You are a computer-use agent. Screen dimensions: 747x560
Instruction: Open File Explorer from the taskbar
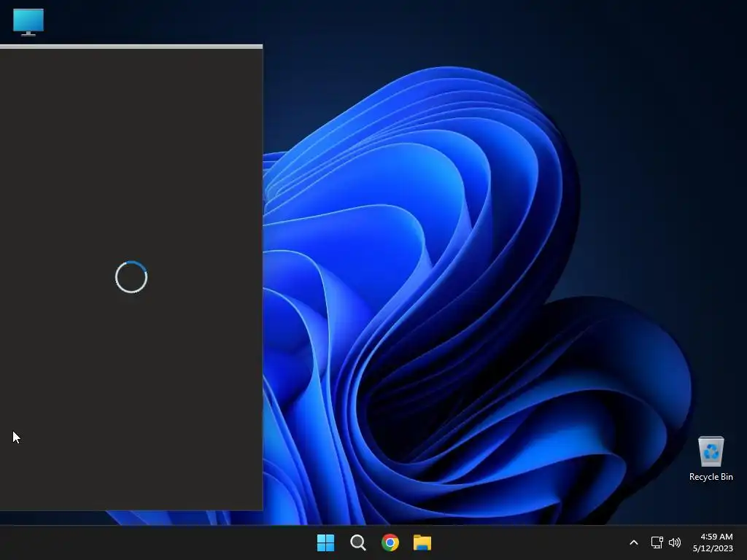point(422,542)
